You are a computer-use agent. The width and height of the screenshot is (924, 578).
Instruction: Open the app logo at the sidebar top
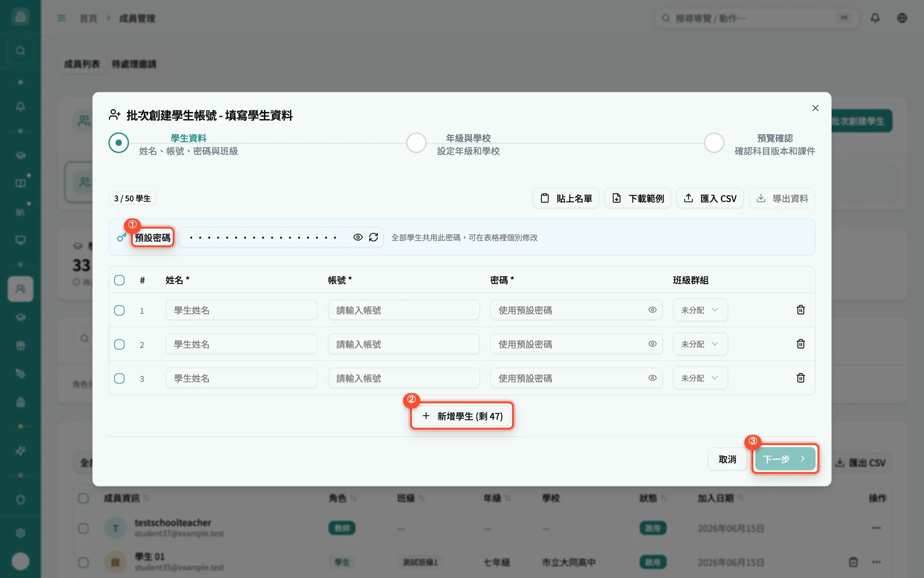(x=20, y=17)
